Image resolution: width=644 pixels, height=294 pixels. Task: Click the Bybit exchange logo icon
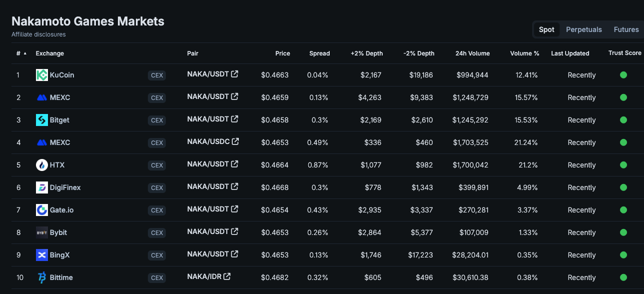pyautogui.click(x=42, y=232)
